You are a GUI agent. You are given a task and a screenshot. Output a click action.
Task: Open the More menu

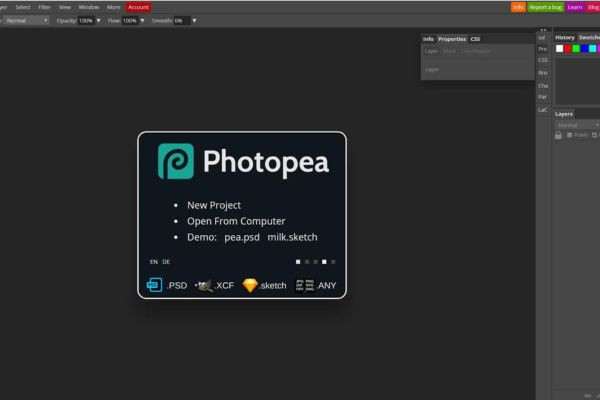pos(114,7)
